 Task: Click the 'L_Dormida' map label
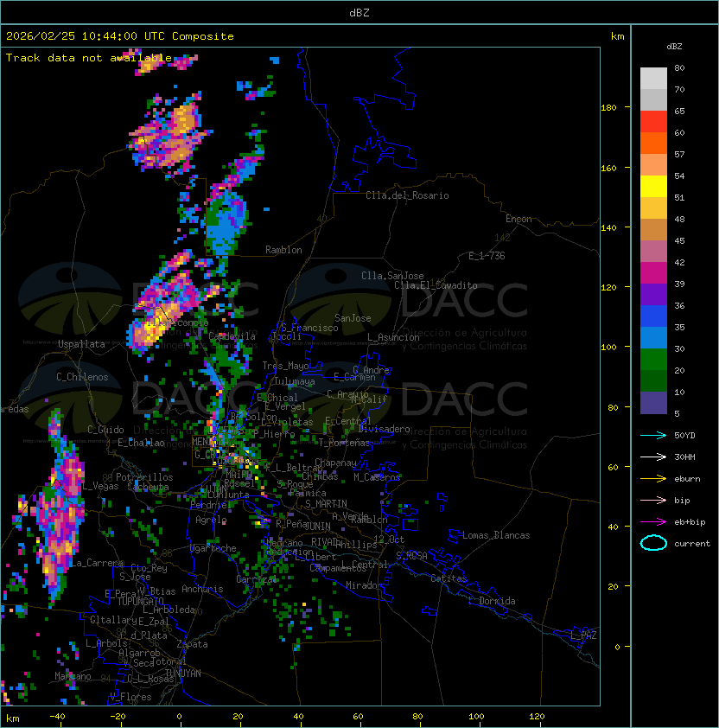pyautogui.click(x=492, y=601)
